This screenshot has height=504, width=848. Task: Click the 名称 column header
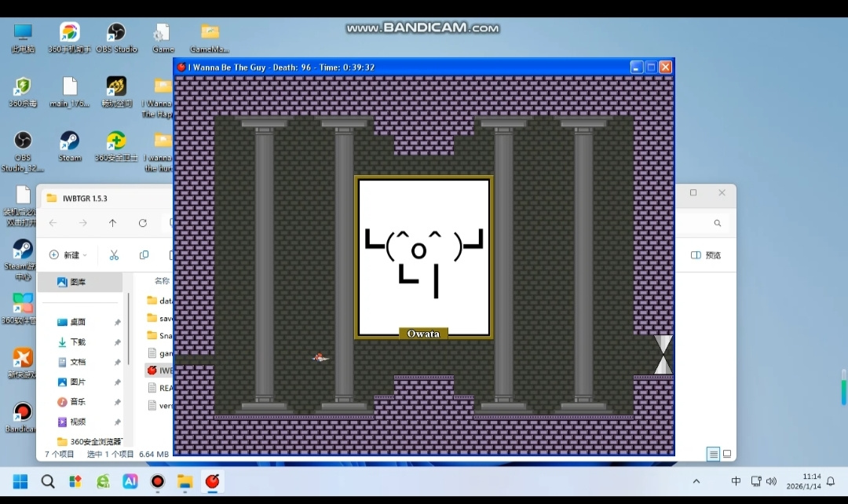[x=163, y=281]
